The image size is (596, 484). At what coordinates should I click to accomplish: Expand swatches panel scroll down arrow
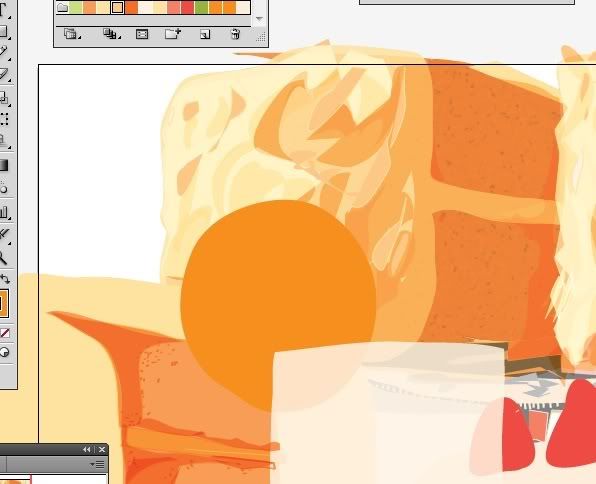260,18
